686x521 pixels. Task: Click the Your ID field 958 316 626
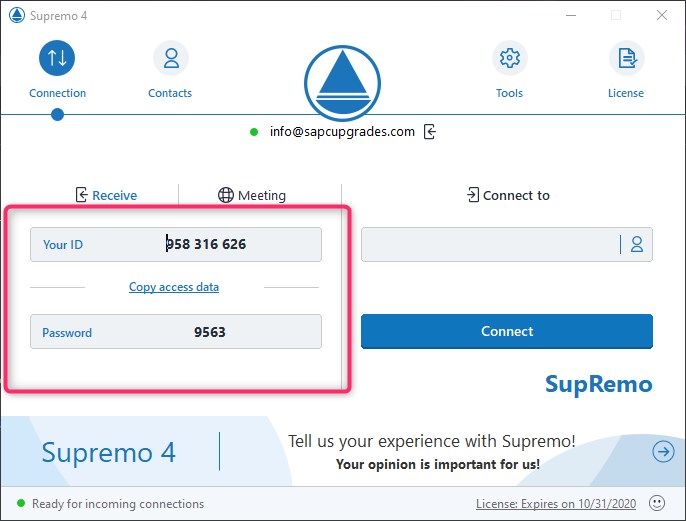[176, 244]
